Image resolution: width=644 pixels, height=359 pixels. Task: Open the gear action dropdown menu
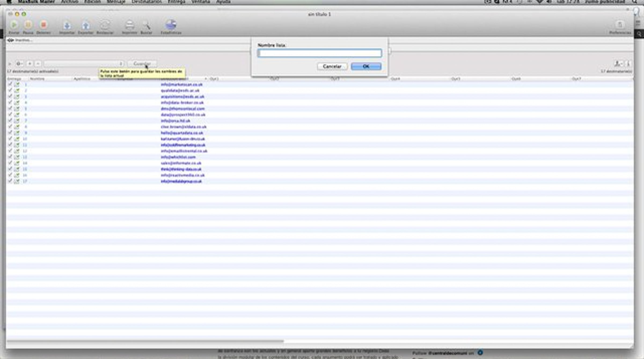click(x=19, y=64)
